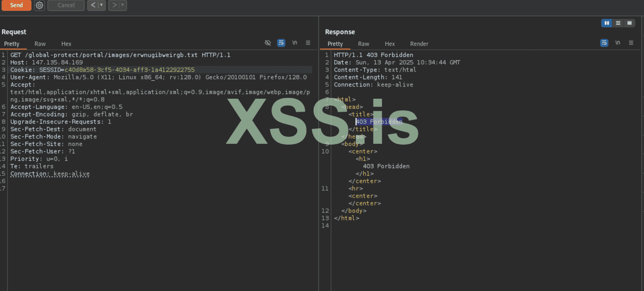Click the orange Send button
Image resolution: width=644 pixels, height=291 pixels.
pyautogui.click(x=17, y=5)
